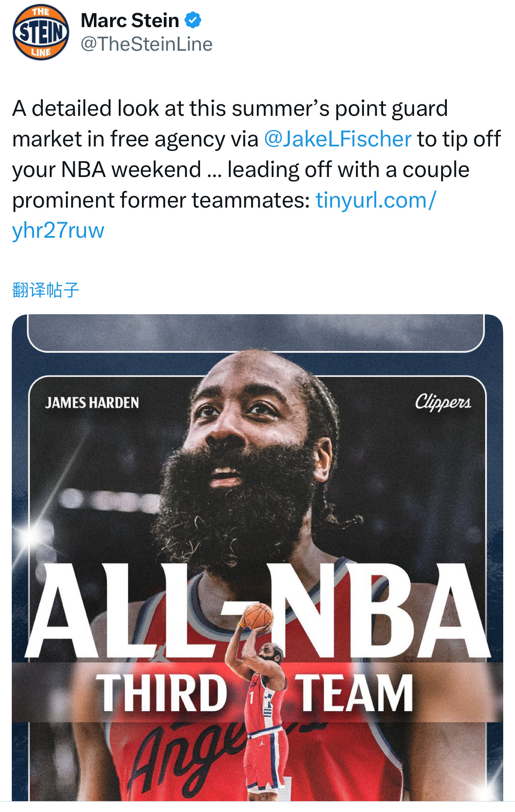This screenshot has height=812, width=515.
Task: Open the yhr27ruw link continuation
Action: point(58,230)
